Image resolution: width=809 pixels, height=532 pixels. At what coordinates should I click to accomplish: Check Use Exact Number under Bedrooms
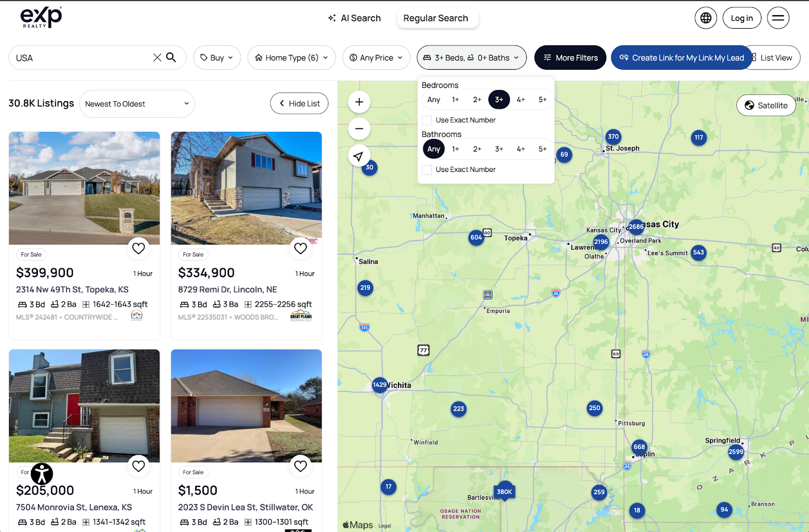coord(427,120)
